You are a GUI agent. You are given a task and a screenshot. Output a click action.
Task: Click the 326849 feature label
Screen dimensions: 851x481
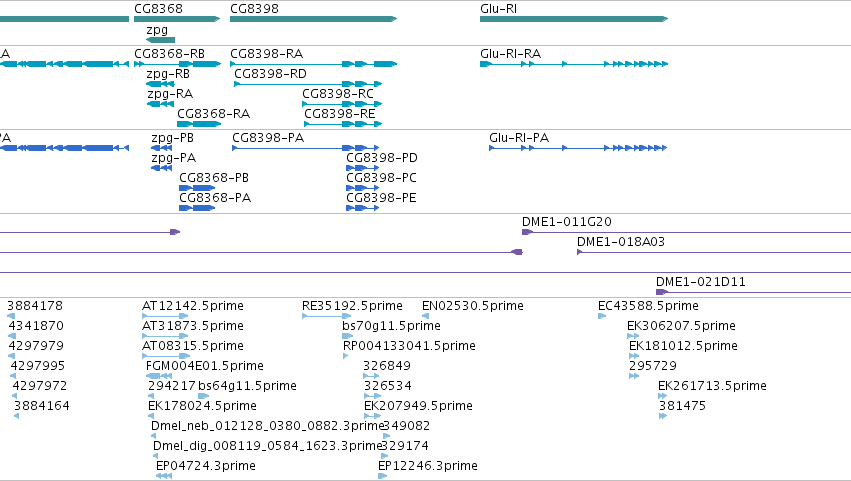(x=387, y=366)
